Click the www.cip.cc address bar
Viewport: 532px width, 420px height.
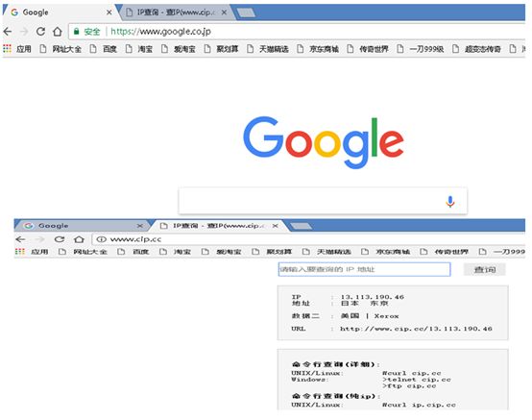309,239
